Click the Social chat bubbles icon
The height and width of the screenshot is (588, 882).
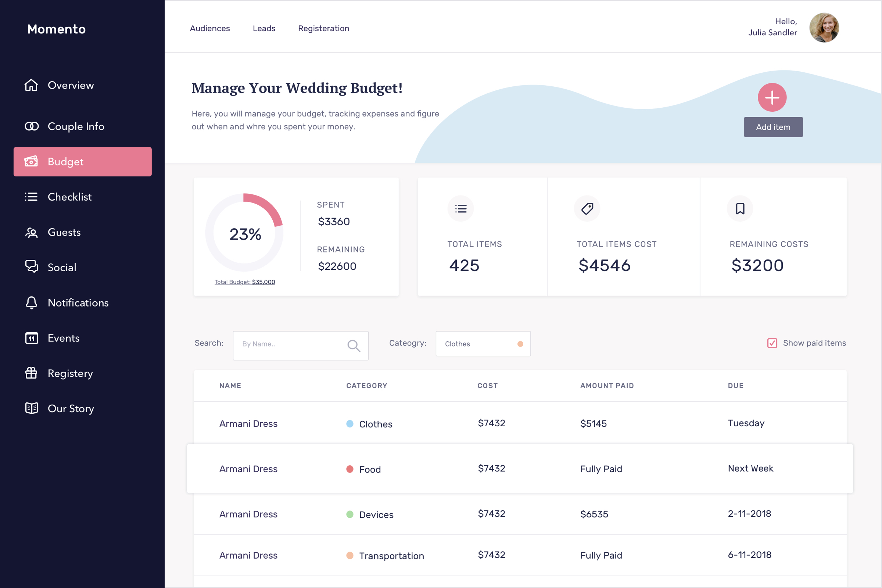[32, 267]
